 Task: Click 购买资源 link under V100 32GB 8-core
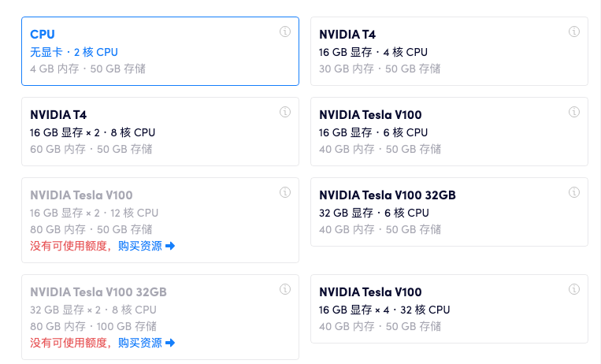point(140,343)
